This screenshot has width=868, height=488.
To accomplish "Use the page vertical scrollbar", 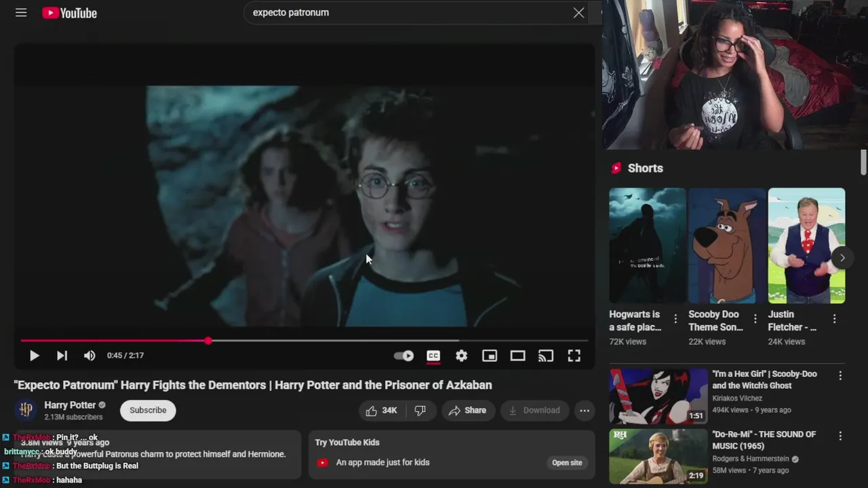I will pyautogui.click(x=863, y=162).
